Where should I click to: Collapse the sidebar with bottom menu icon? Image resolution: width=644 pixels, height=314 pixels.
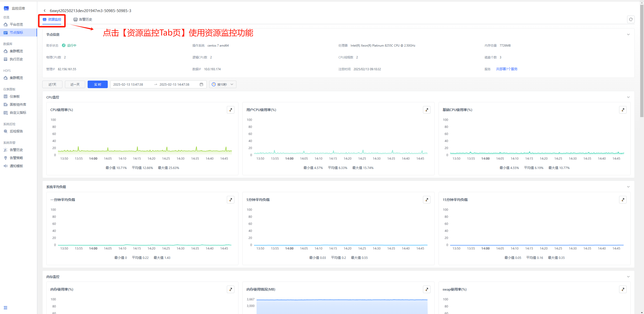coord(6,308)
